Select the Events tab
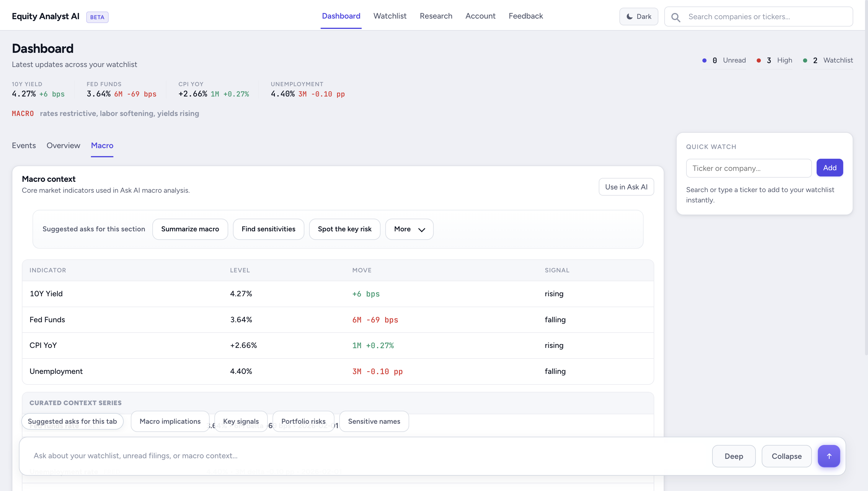868x491 pixels. pyautogui.click(x=24, y=145)
